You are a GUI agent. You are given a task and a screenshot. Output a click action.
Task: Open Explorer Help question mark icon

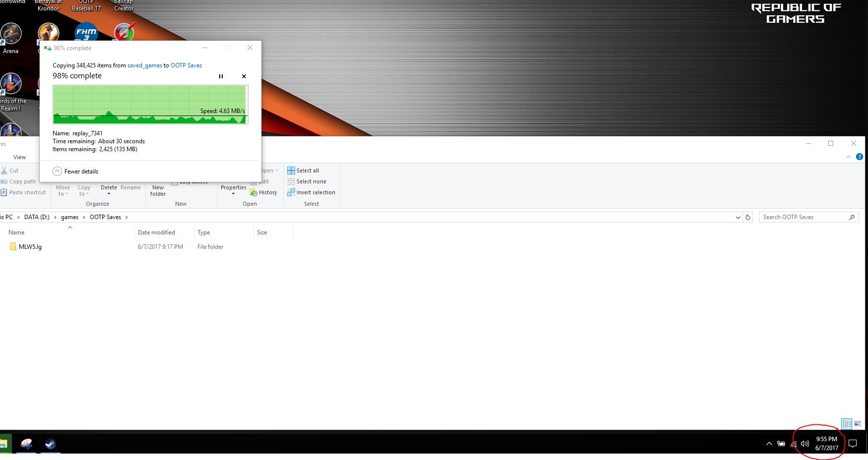(x=860, y=157)
